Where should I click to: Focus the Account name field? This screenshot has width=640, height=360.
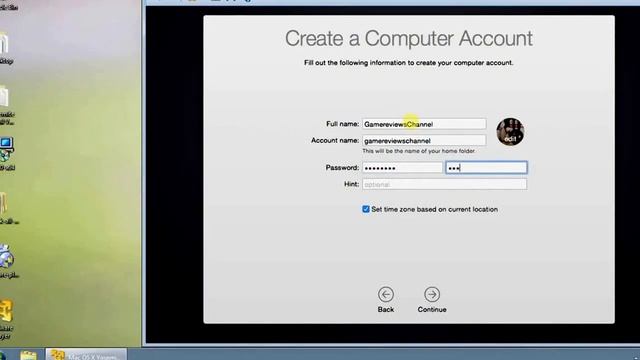tap(424, 140)
